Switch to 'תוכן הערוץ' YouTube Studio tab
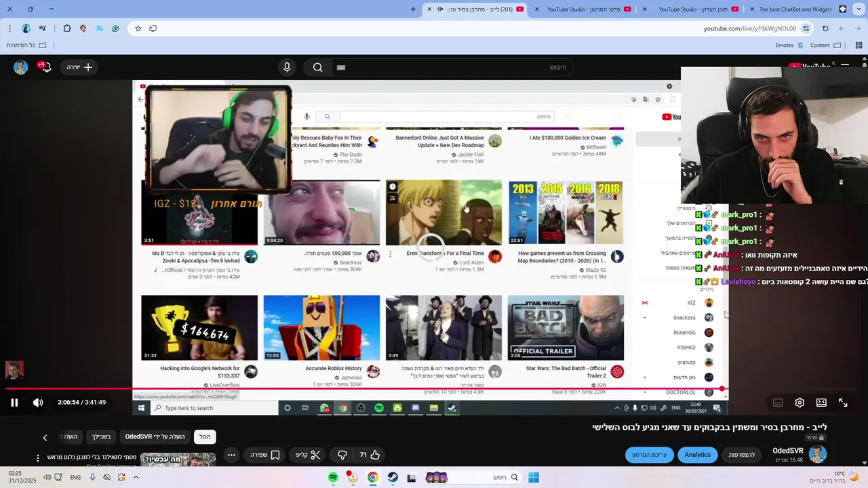Viewport: 868px width, 488px height. [x=692, y=9]
